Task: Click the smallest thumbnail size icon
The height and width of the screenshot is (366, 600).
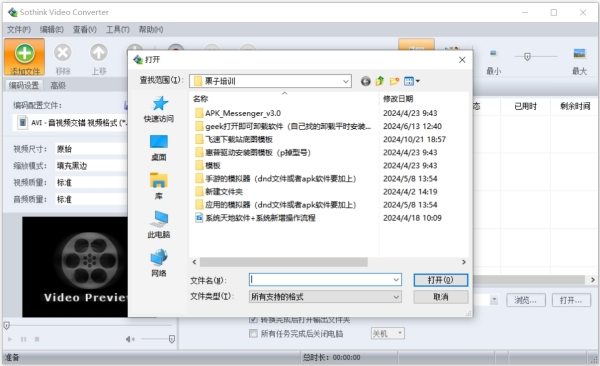Action: (494, 53)
